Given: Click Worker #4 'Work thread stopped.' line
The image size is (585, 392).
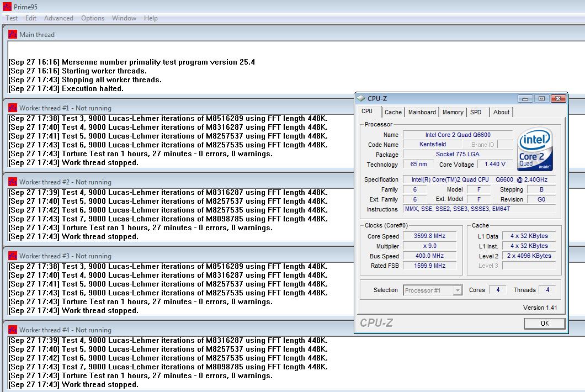Looking at the screenshot, I should tap(73, 384).
